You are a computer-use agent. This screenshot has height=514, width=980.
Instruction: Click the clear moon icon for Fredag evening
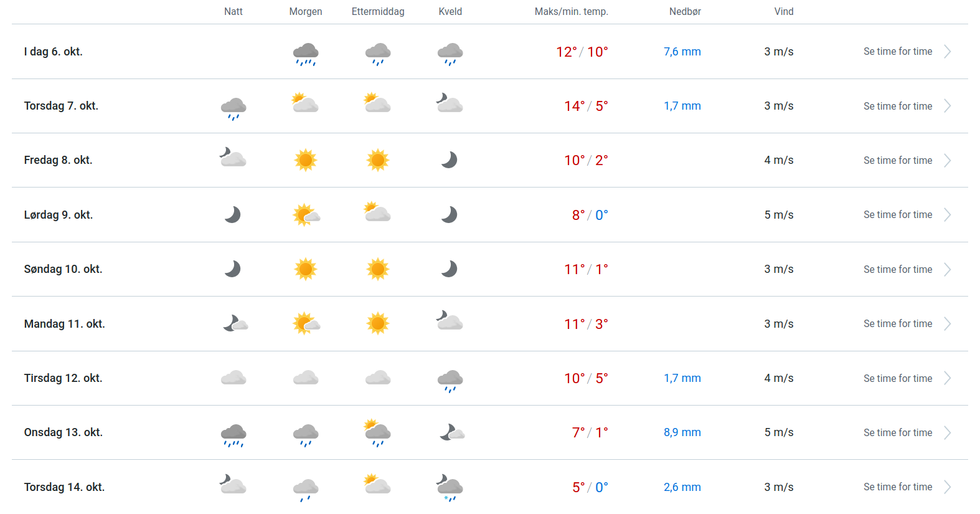pos(450,160)
